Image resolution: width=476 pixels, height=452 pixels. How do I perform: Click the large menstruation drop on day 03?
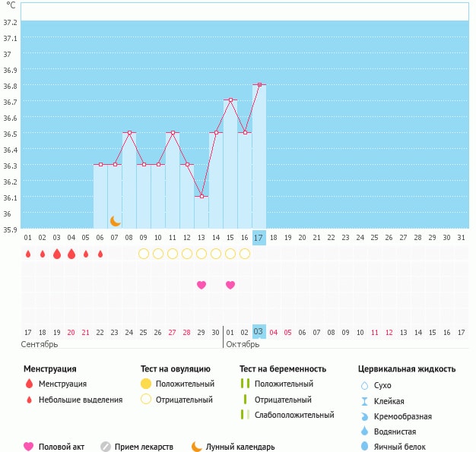[x=57, y=254]
